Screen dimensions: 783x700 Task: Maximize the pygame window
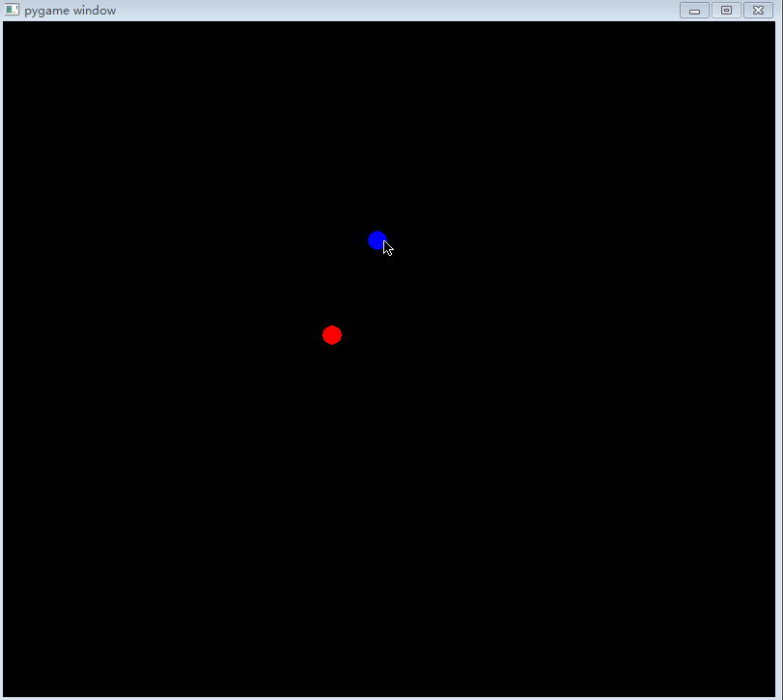pos(726,11)
